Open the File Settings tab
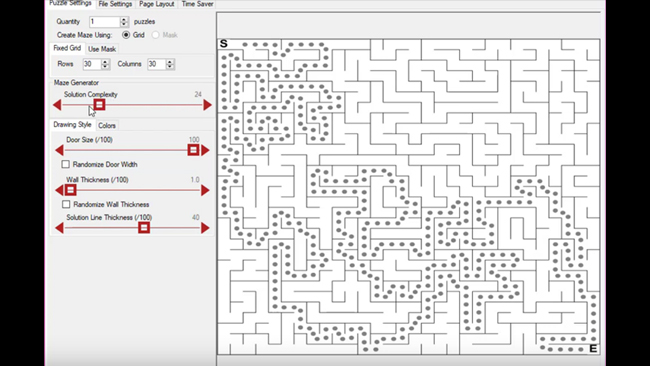The width and height of the screenshot is (650, 366). [x=115, y=4]
